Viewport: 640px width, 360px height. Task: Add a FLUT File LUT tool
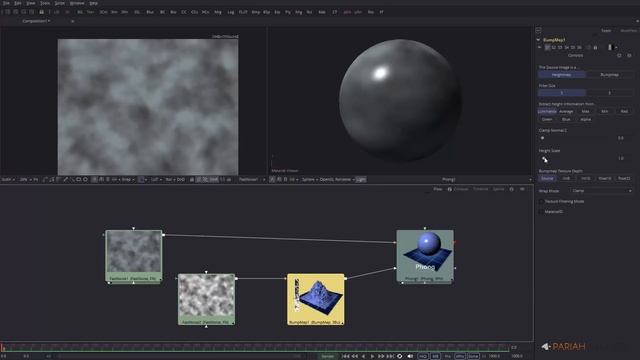click(243, 12)
